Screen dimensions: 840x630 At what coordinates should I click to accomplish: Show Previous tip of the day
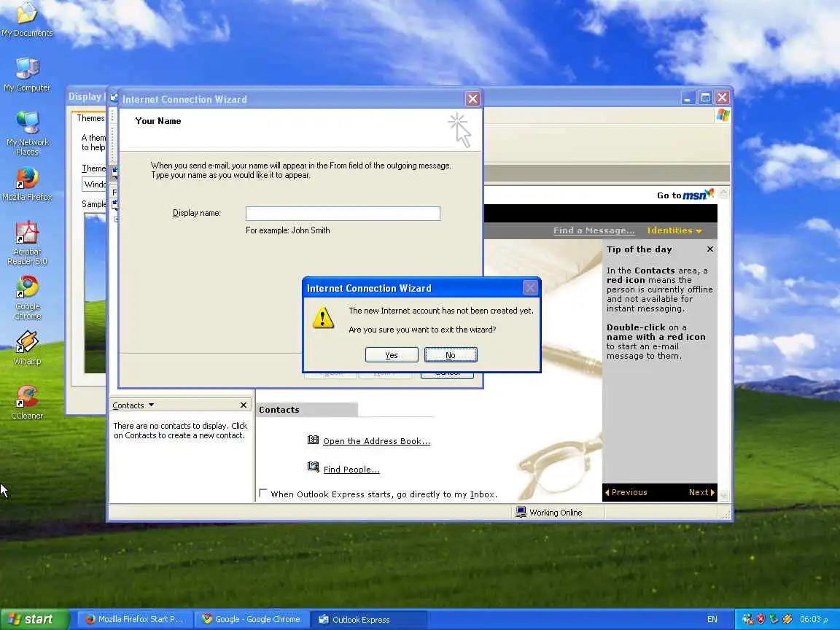pyautogui.click(x=626, y=492)
